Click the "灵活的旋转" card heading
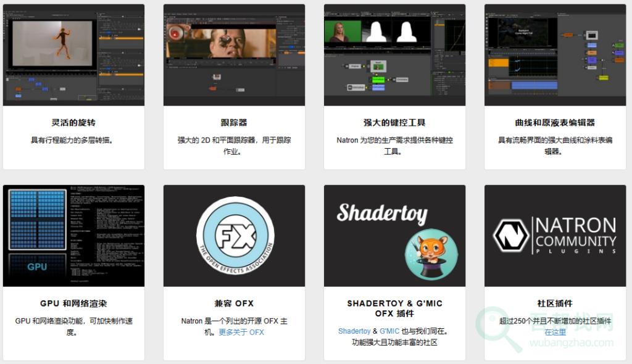This screenshot has height=364, width=632. click(73, 123)
